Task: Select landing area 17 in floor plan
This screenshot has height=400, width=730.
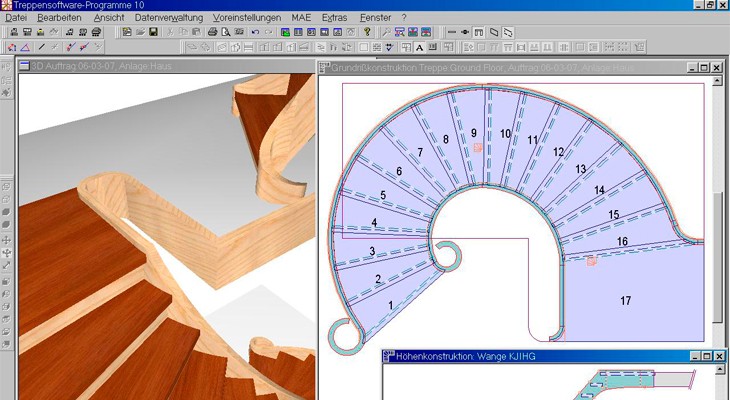Action: click(626, 300)
